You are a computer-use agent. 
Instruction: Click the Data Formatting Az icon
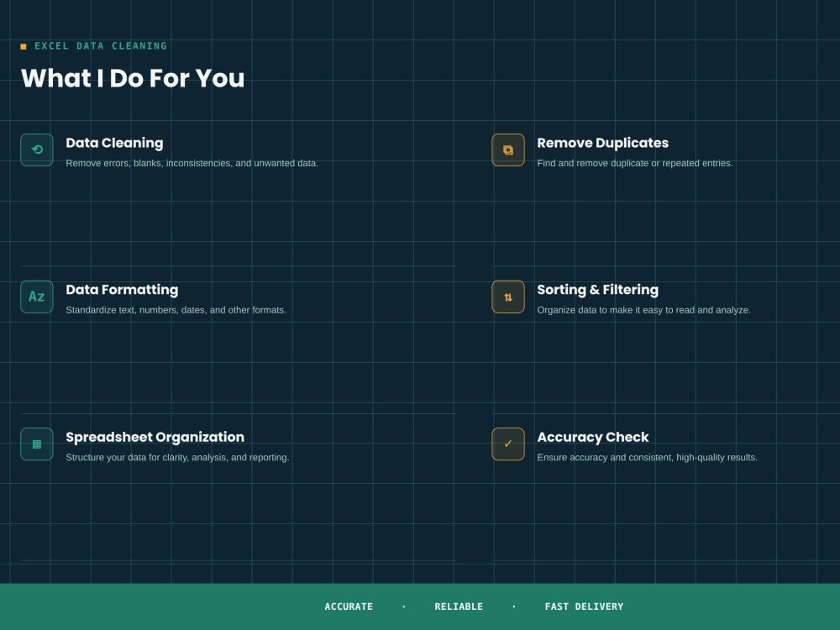pyautogui.click(x=37, y=297)
